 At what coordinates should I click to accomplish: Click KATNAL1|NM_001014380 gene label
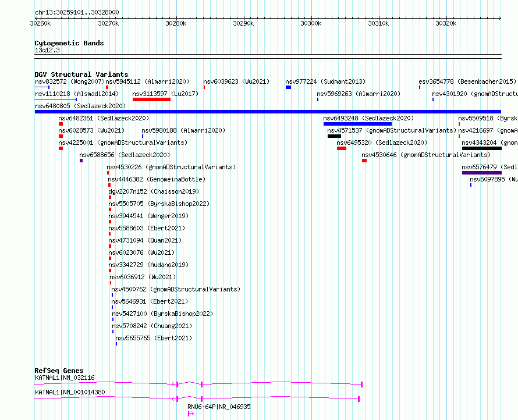70,392
